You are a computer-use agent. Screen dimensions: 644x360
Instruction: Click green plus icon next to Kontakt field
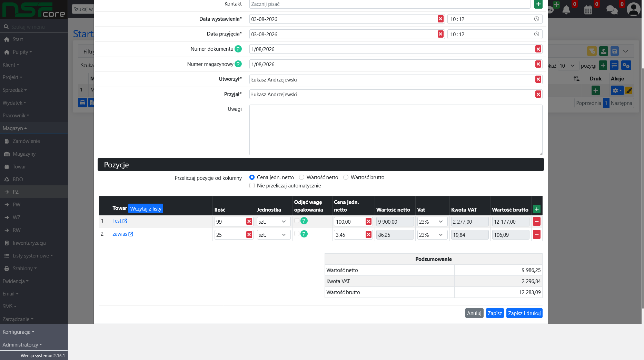pos(538,4)
